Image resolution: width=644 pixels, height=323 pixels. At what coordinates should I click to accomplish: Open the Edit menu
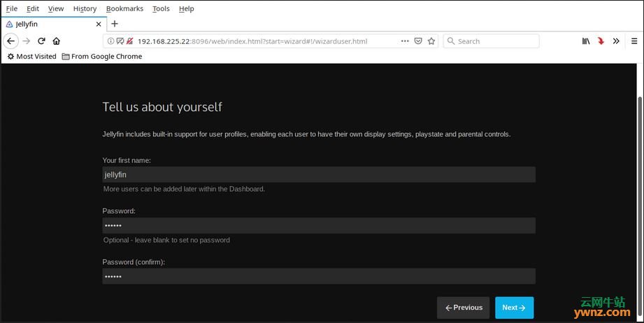pos(33,8)
